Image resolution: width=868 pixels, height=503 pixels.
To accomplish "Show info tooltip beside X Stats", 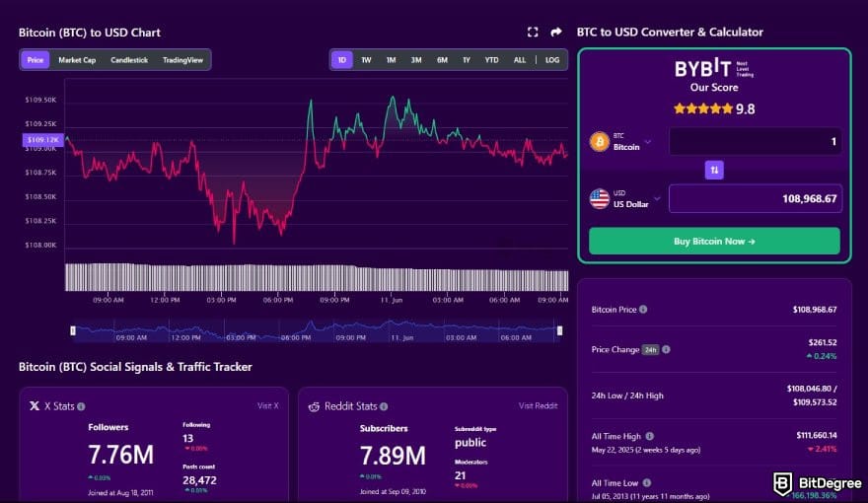I will (81, 406).
